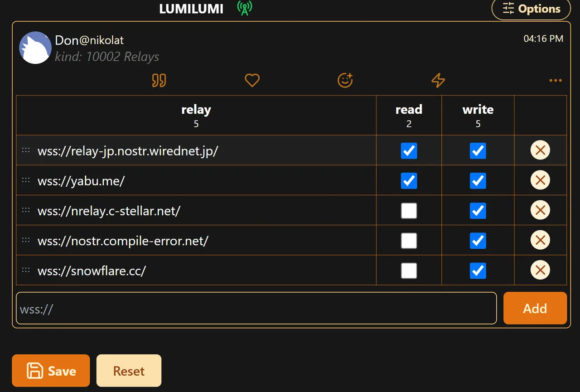580x392 pixels.
Task: Open the three-dot more menu
Action: 555,81
